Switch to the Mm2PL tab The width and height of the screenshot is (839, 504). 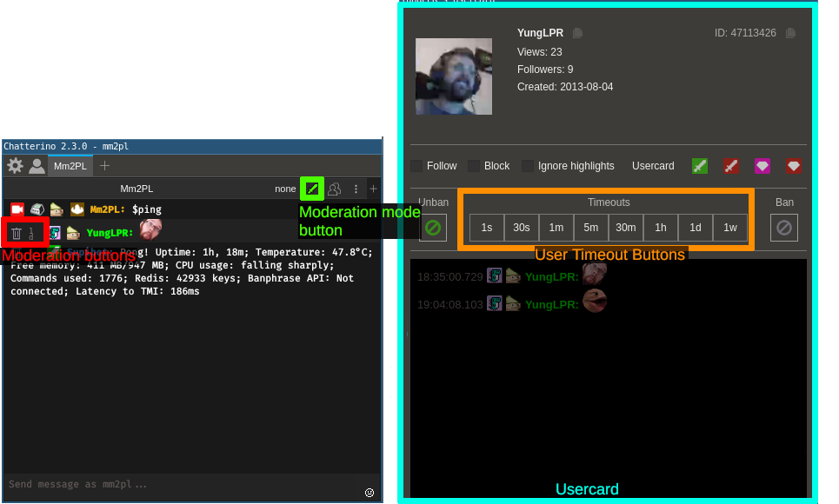70,166
